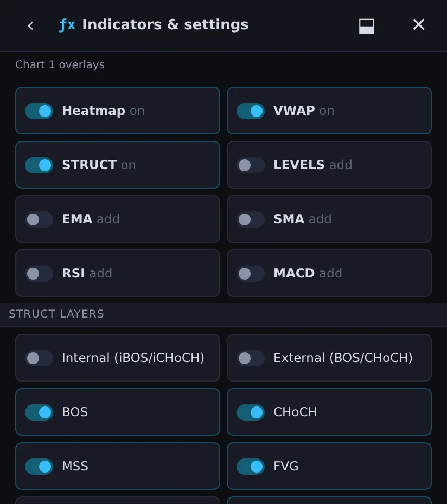Screen dimensions: 447x504
Task: Enable the RSI indicator switch
Action: click(x=39, y=273)
